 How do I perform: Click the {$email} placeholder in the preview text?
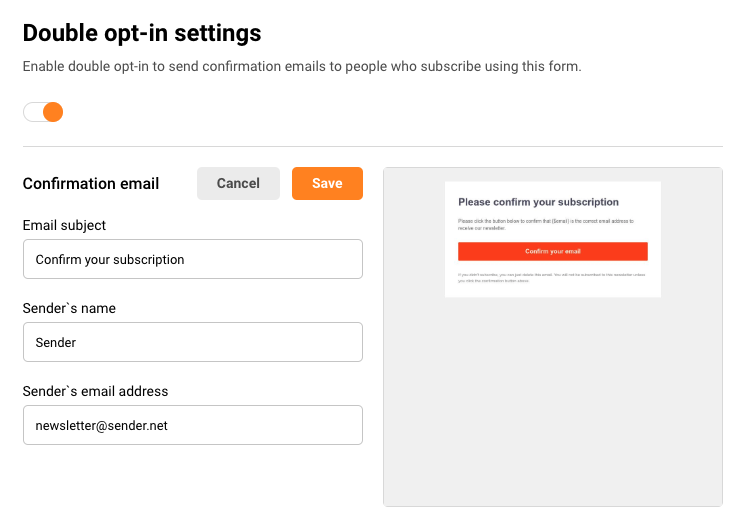(564, 219)
